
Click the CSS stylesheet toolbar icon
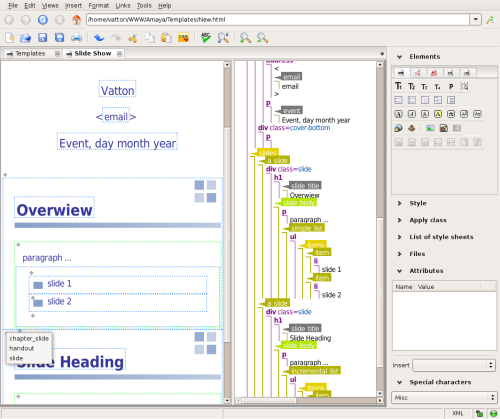click(x=183, y=37)
